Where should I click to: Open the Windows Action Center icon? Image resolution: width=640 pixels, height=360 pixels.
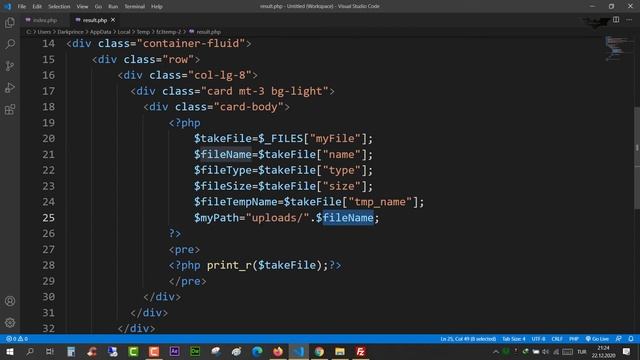[x=627, y=351]
